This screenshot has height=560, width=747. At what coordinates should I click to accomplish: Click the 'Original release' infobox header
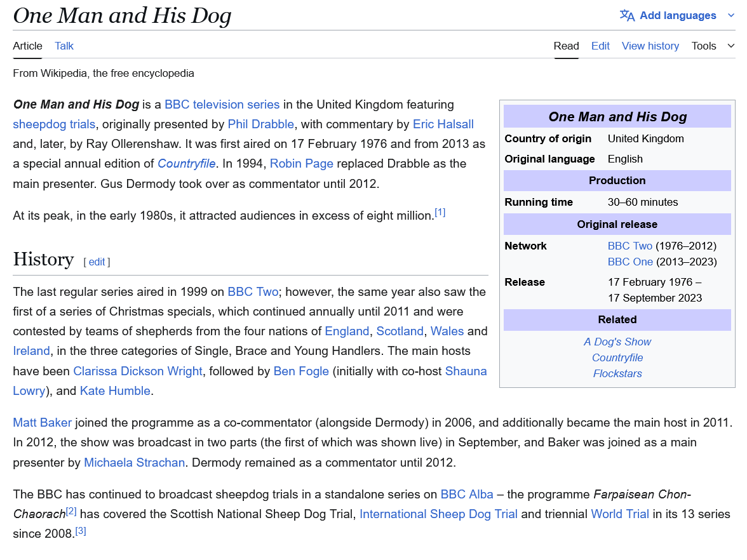point(617,224)
